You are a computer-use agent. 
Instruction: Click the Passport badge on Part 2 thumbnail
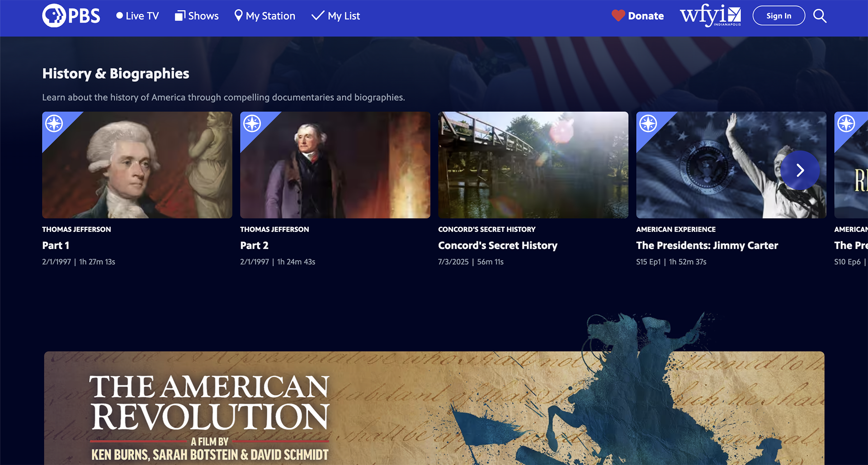pos(252,123)
